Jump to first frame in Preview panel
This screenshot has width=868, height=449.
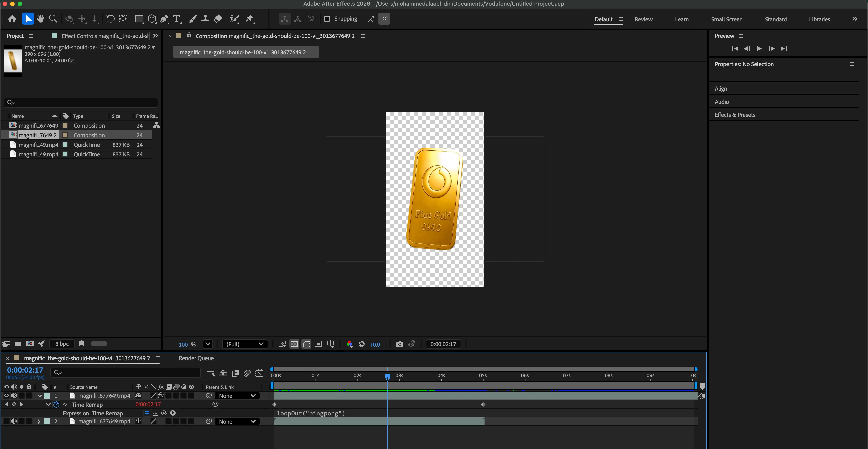735,49
